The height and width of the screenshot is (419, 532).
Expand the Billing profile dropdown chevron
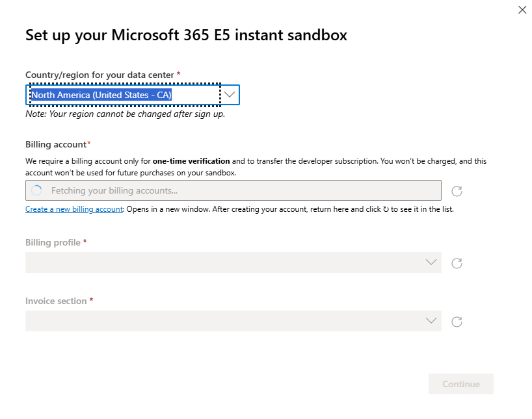pos(431,262)
